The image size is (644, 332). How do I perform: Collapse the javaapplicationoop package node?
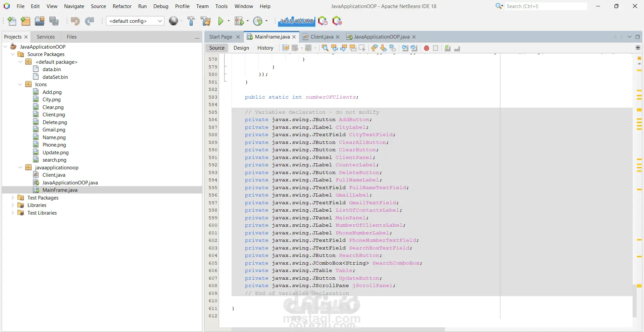(20, 167)
